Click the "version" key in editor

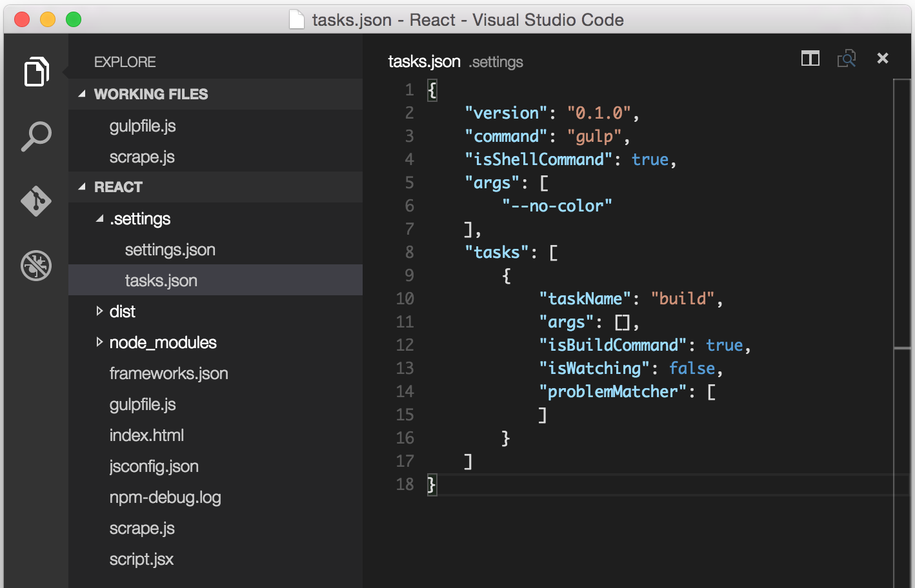(x=506, y=113)
